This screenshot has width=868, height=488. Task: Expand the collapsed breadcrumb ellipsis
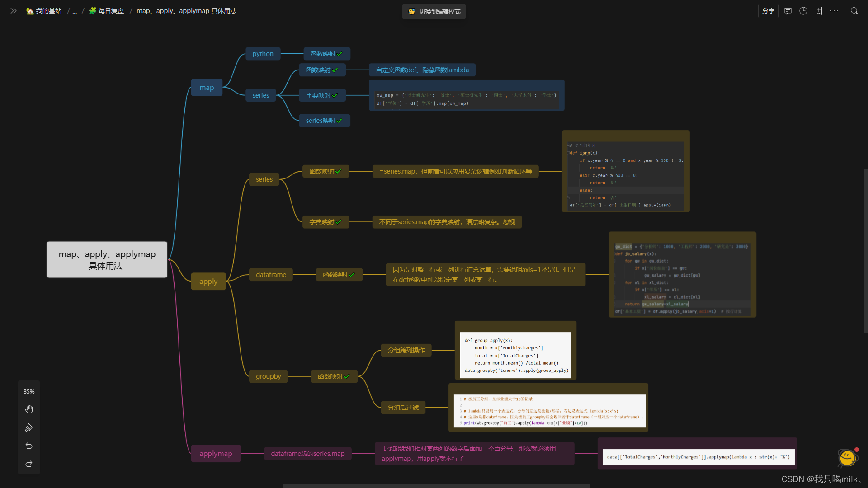click(x=75, y=11)
